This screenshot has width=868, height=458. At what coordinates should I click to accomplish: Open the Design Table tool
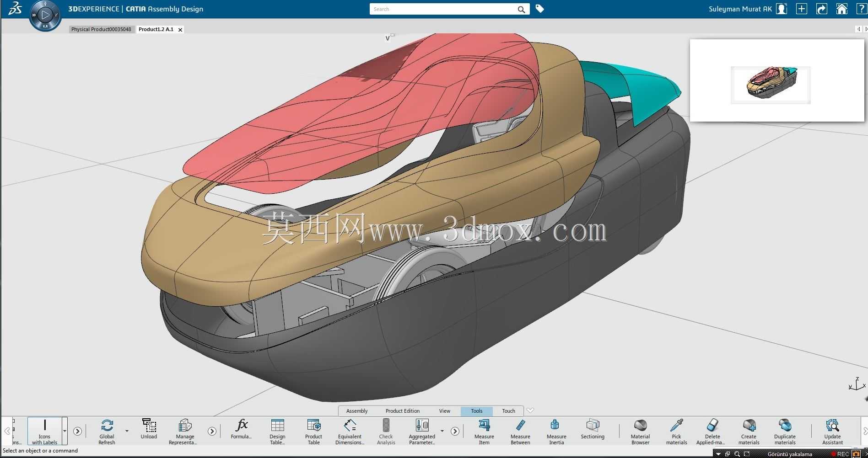pyautogui.click(x=277, y=431)
